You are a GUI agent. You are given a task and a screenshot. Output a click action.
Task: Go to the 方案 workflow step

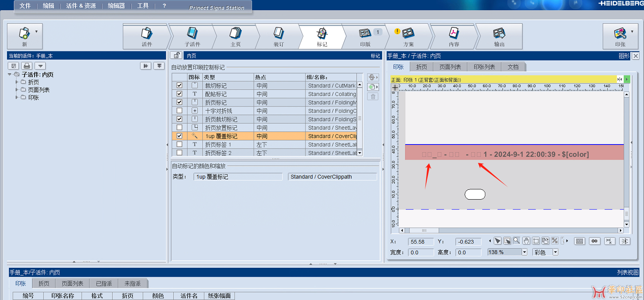pos(409,36)
